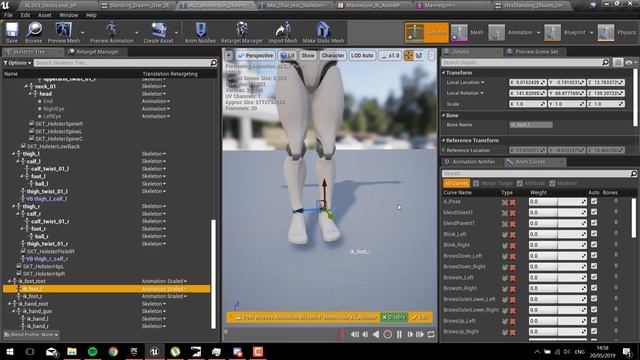Screen dimensions: 640x360
Task: Enable the Material curve filter
Action: [x=552, y=183]
